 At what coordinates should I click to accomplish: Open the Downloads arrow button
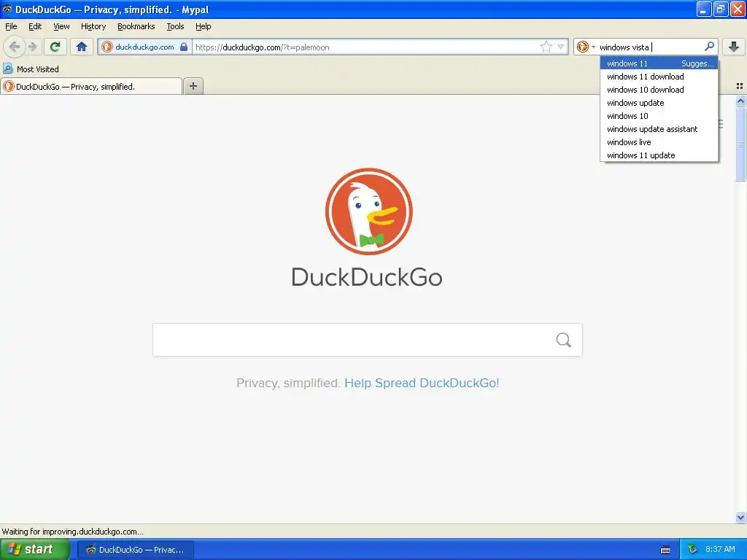click(x=734, y=47)
